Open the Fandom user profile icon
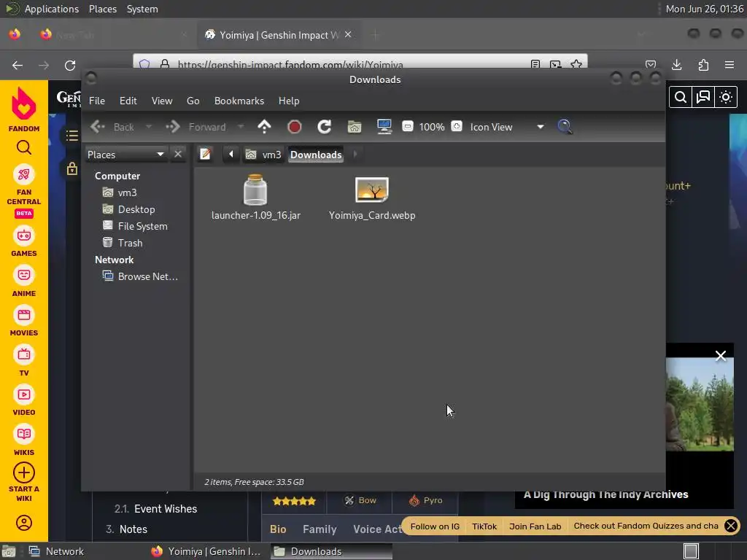747x560 pixels. 24,522
